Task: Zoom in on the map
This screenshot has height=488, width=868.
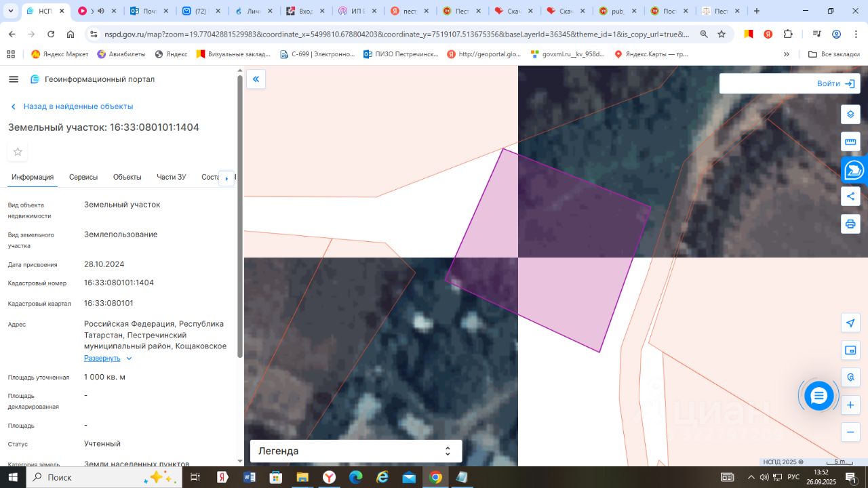Action: coord(850,405)
